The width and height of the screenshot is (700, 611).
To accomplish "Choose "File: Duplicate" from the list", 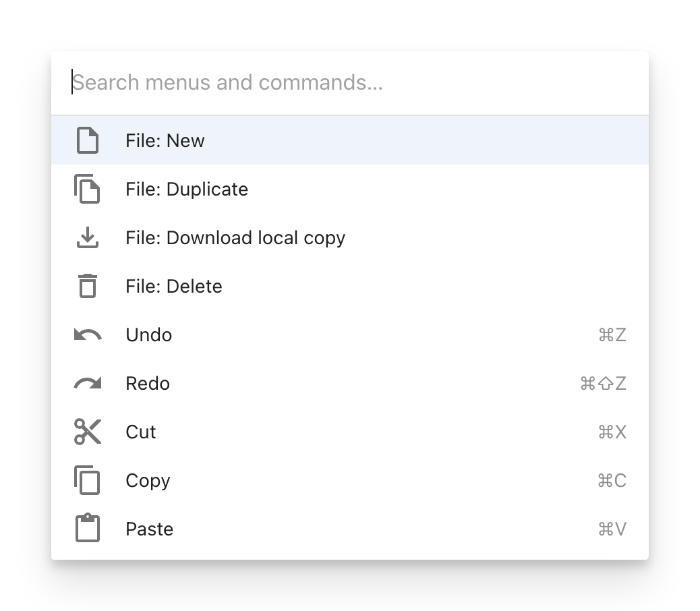I will click(187, 190).
